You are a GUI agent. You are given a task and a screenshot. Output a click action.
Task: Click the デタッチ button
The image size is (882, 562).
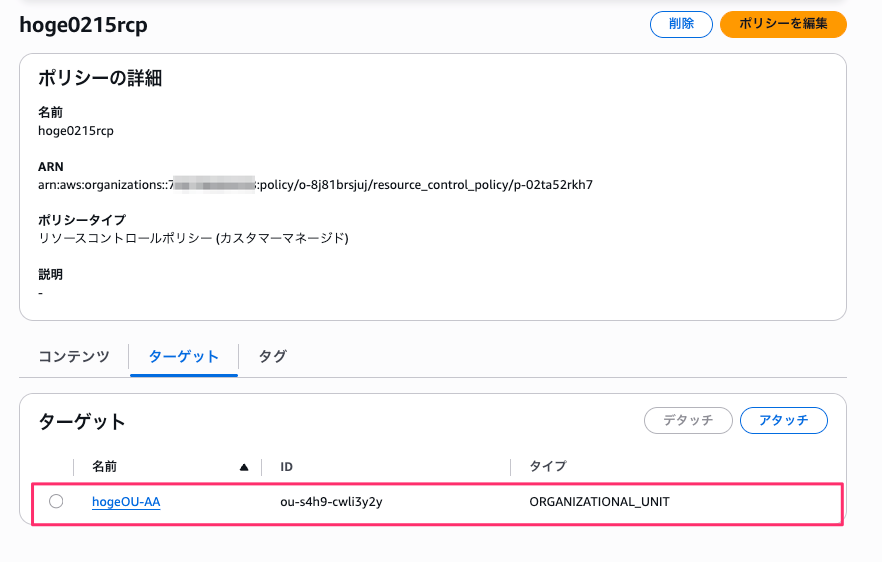tap(689, 421)
